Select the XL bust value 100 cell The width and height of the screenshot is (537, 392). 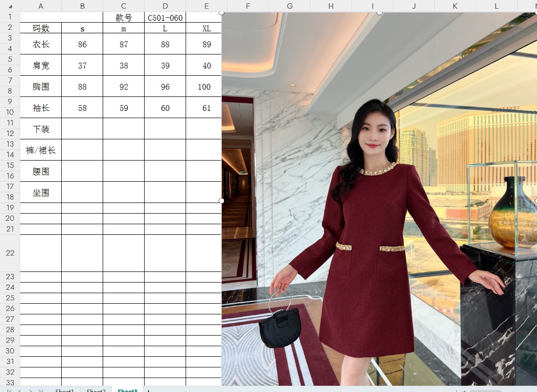tap(204, 87)
